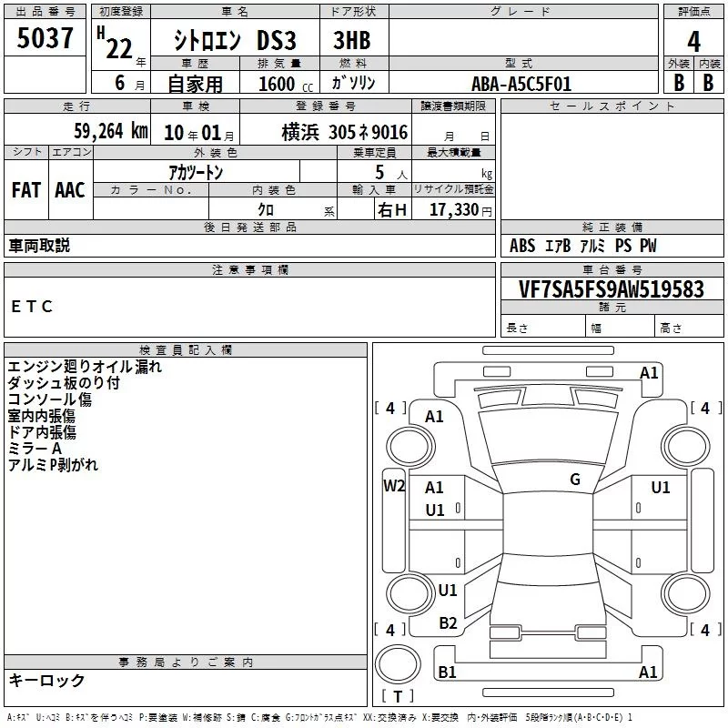Click the キーロック notice
Screen dimensions: 728x728
(47, 680)
